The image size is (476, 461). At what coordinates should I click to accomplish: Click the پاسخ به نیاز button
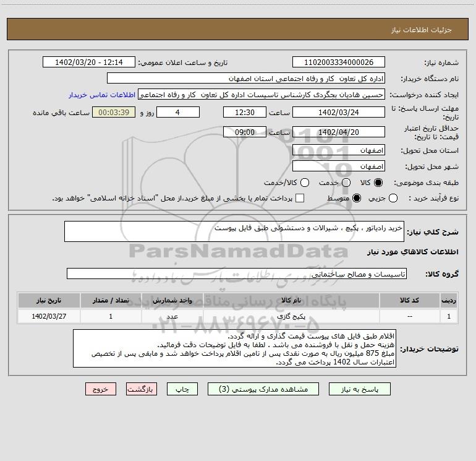tap(359, 389)
